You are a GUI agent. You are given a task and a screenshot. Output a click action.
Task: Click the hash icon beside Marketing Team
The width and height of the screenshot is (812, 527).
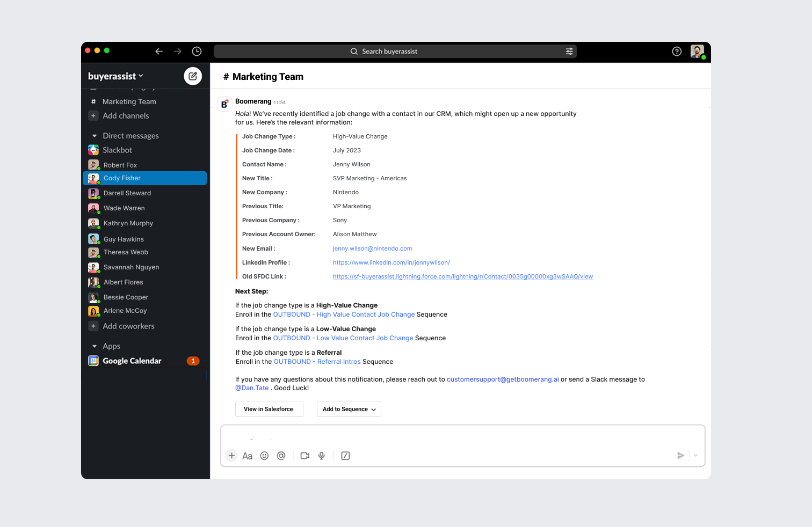tap(93, 102)
